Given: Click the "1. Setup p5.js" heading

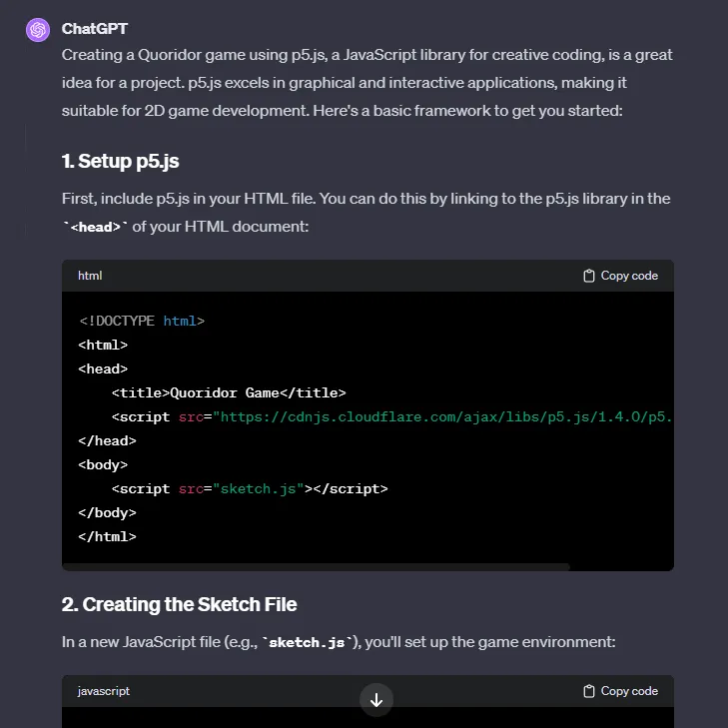Looking at the screenshot, I should [x=121, y=161].
